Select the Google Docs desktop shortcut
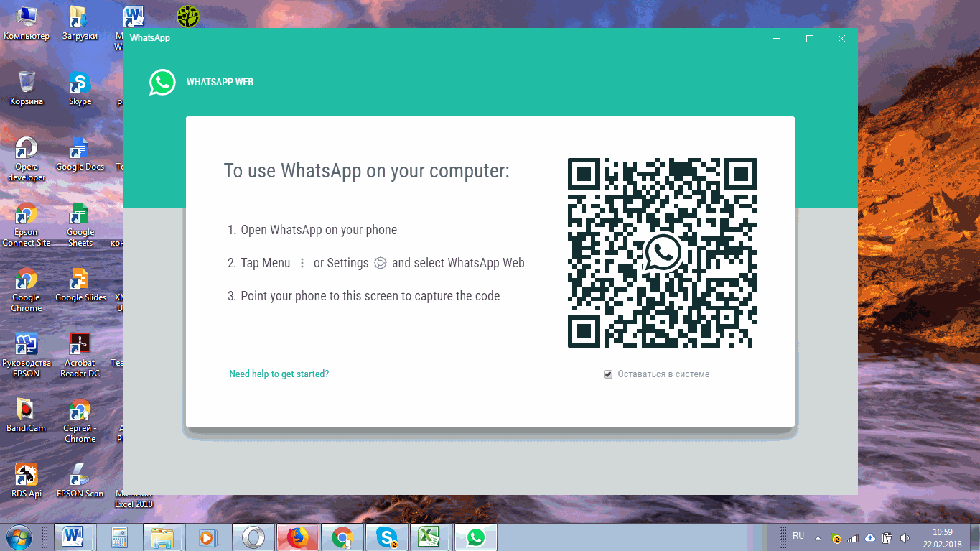Viewport: 980px width, 551px height. tap(80, 154)
